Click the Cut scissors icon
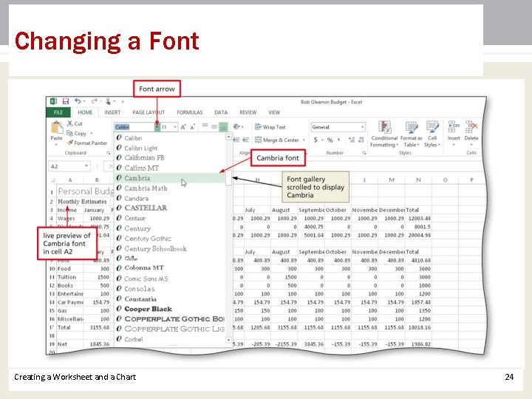Image resolution: width=532 pixels, height=399 pixels. pos(70,123)
